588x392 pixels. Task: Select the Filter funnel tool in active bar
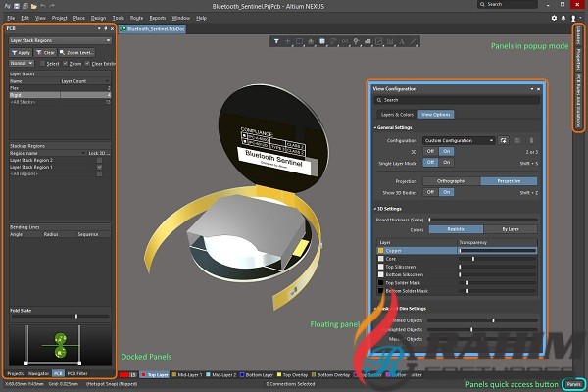[x=276, y=41]
